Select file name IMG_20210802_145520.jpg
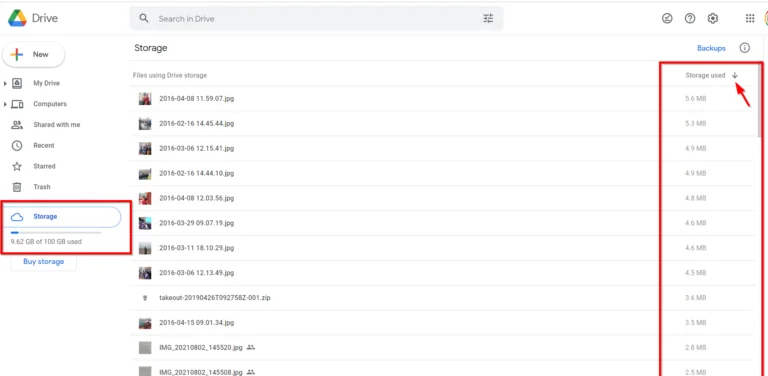Image resolution: width=768 pixels, height=376 pixels. (x=201, y=348)
